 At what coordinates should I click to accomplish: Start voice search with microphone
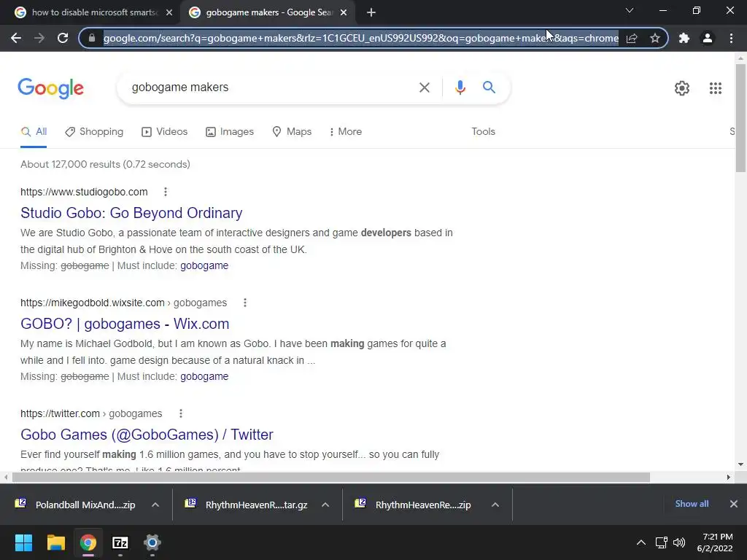460,87
